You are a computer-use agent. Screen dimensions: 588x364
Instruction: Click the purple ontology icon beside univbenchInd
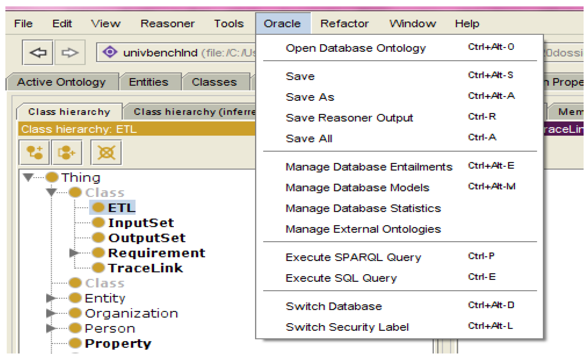pyautogui.click(x=110, y=52)
